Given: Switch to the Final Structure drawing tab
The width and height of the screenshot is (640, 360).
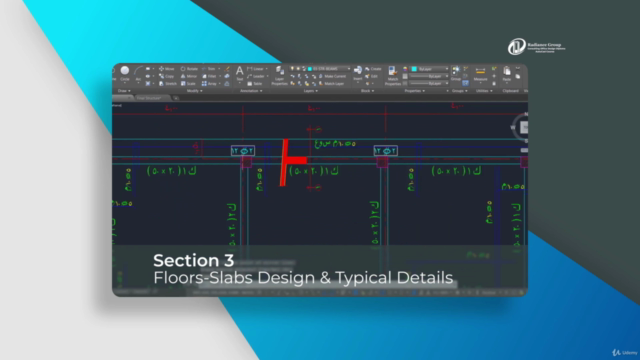Looking at the screenshot, I should tap(149, 98).
